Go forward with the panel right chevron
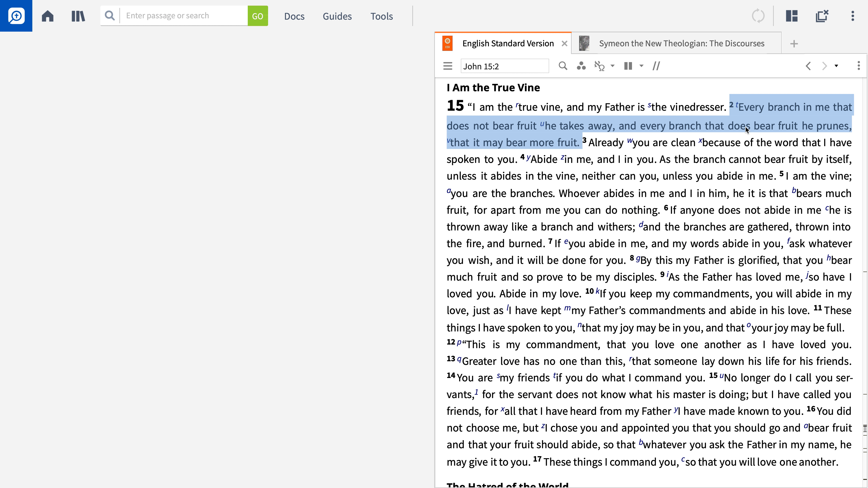Screen dimensions: 868x488 pos(825,66)
